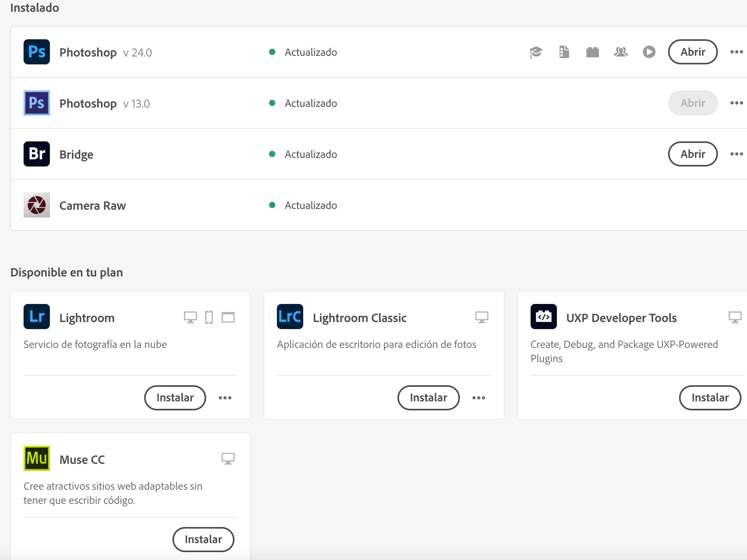This screenshot has height=560, width=747.
Task: Click the Lightroom desktop platform icon
Action: click(190, 317)
